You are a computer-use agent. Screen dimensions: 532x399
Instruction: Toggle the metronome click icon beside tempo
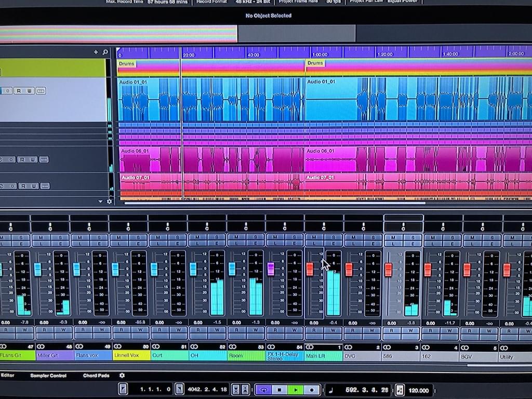pyautogui.click(x=400, y=390)
